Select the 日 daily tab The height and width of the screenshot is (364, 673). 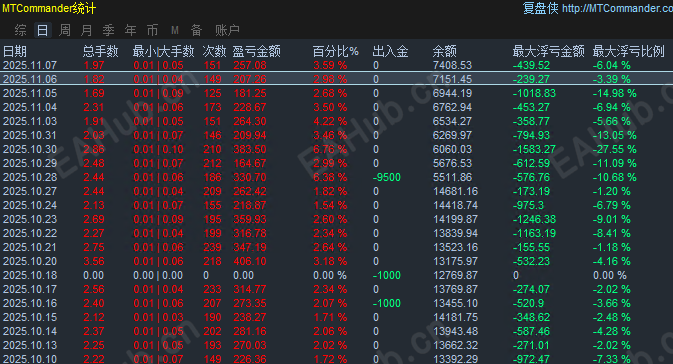42,30
